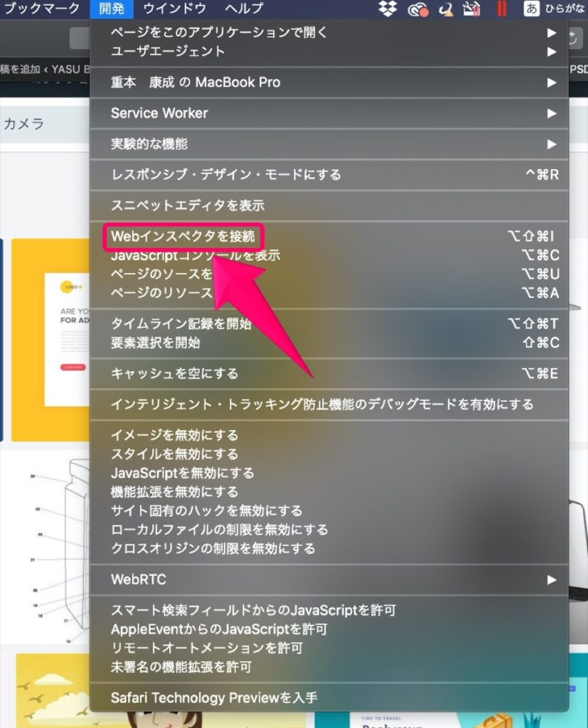Open the ヘルプ menu
The width and height of the screenshot is (588, 728).
(x=244, y=9)
